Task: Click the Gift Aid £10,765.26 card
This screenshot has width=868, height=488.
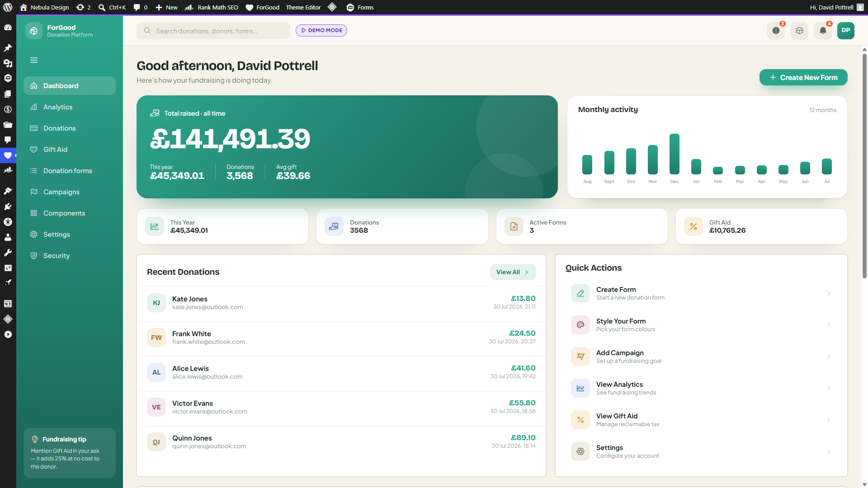Action: tap(761, 226)
